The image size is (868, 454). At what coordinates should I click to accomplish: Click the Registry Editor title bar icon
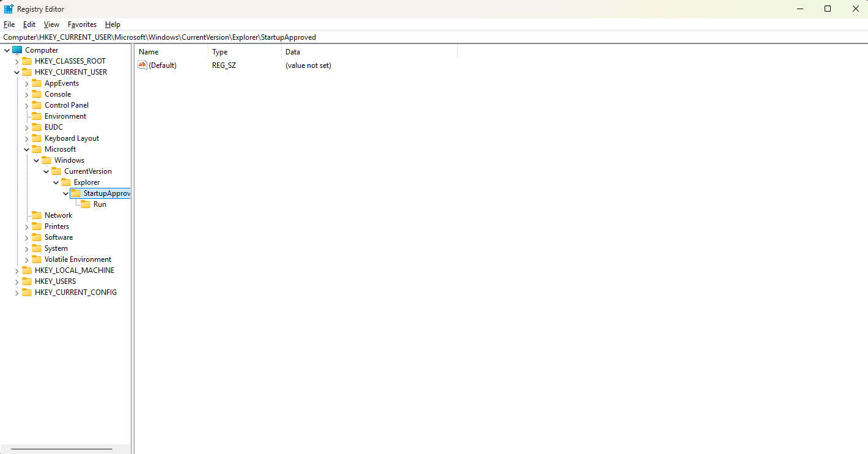click(x=7, y=9)
